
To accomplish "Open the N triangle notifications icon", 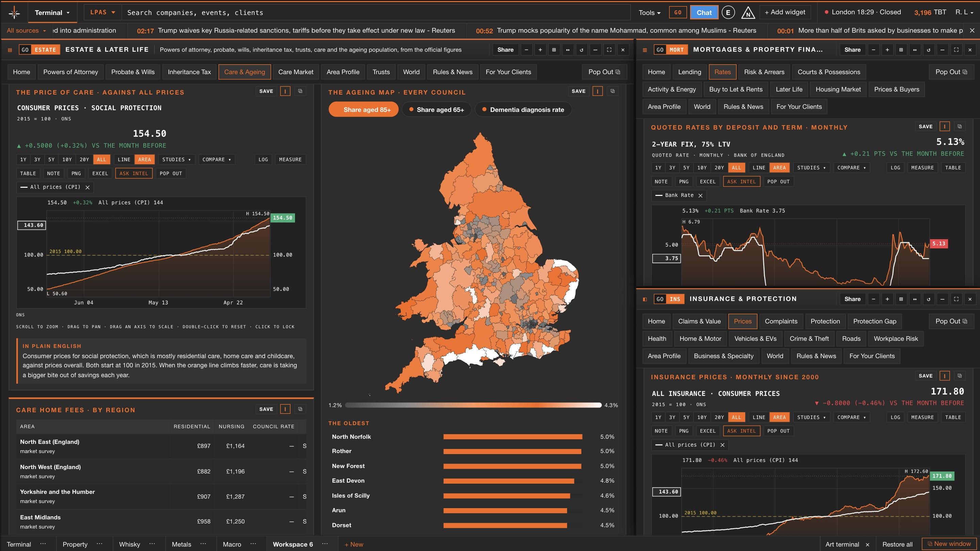I will (748, 13).
